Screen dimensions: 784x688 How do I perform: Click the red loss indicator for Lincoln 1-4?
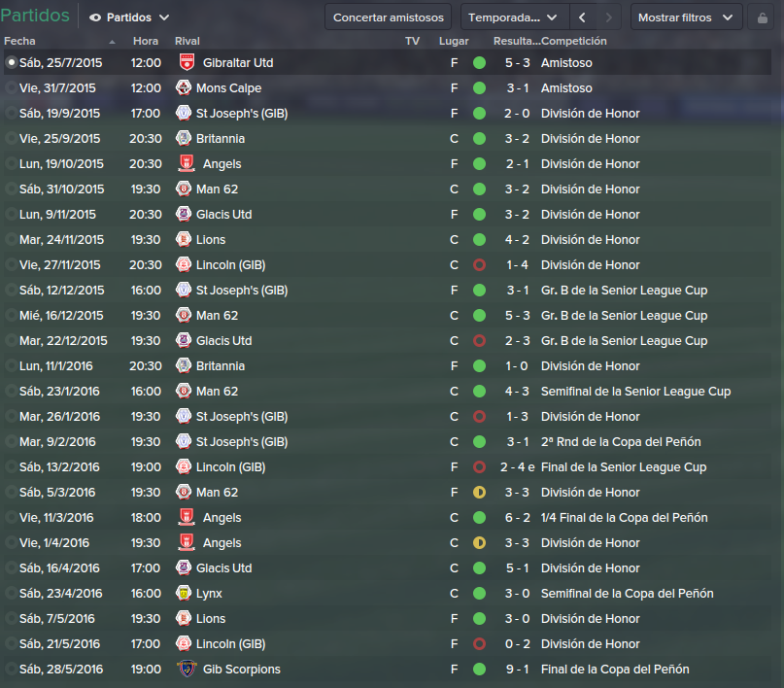pyautogui.click(x=479, y=265)
